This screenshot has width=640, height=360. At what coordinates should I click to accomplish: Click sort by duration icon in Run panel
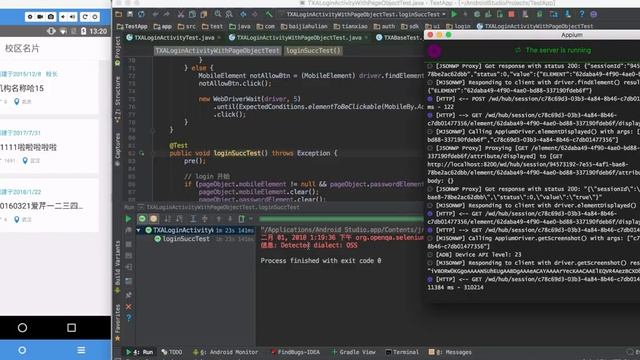(x=179, y=219)
